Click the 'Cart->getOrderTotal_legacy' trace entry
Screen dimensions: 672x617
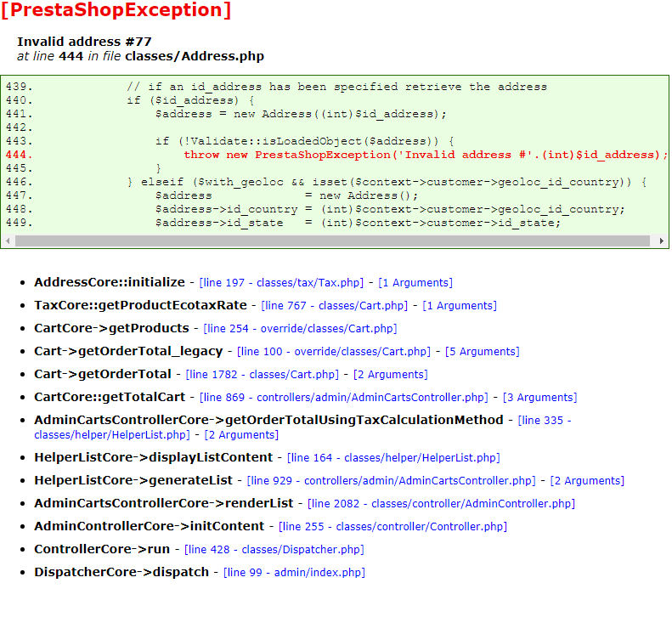click(x=128, y=351)
